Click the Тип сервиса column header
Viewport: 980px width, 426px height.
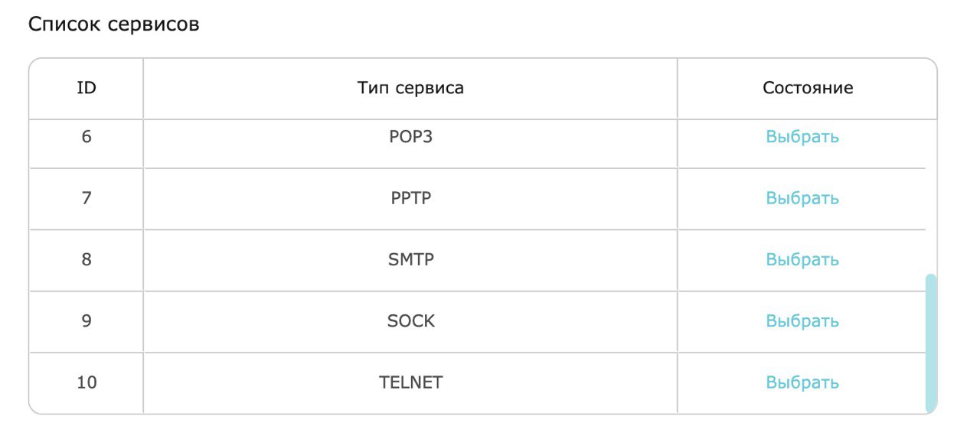pos(410,88)
